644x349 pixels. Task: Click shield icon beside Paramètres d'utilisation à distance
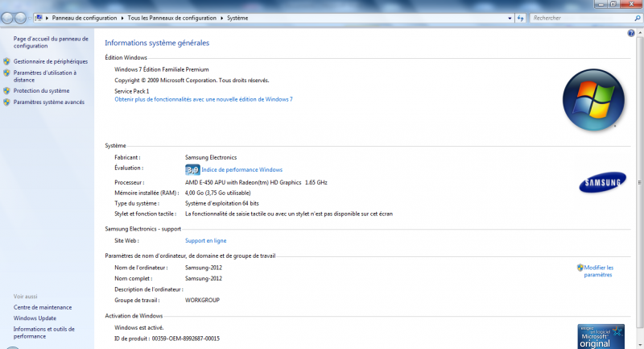(6, 73)
